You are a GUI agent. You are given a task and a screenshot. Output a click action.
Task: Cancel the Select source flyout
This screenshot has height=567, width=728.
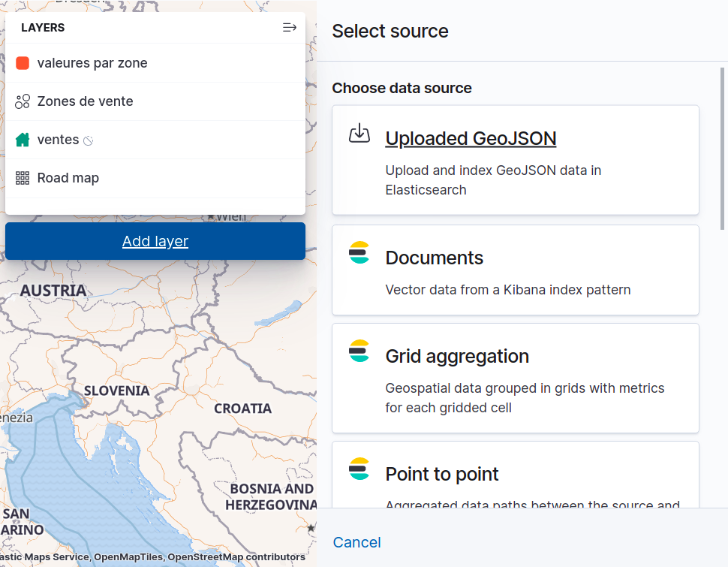357,542
